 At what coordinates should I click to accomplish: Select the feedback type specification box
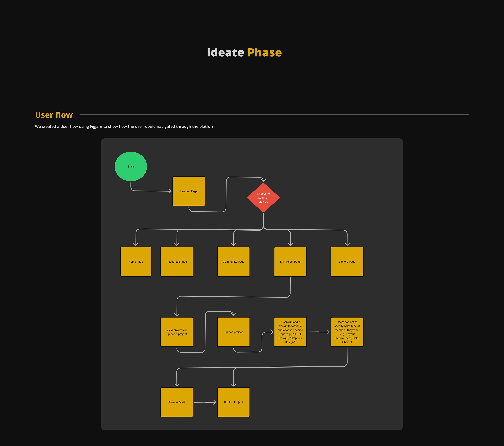coord(347,332)
